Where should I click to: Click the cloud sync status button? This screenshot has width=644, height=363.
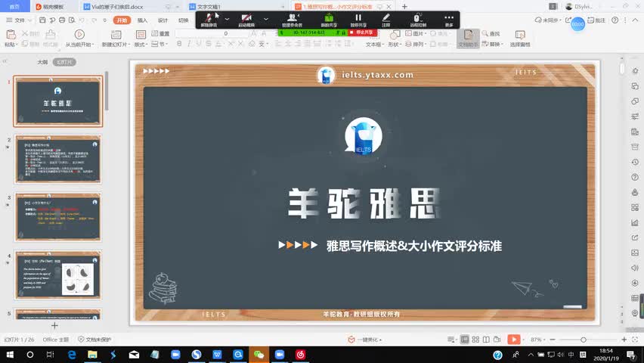(x=548, y=20)
